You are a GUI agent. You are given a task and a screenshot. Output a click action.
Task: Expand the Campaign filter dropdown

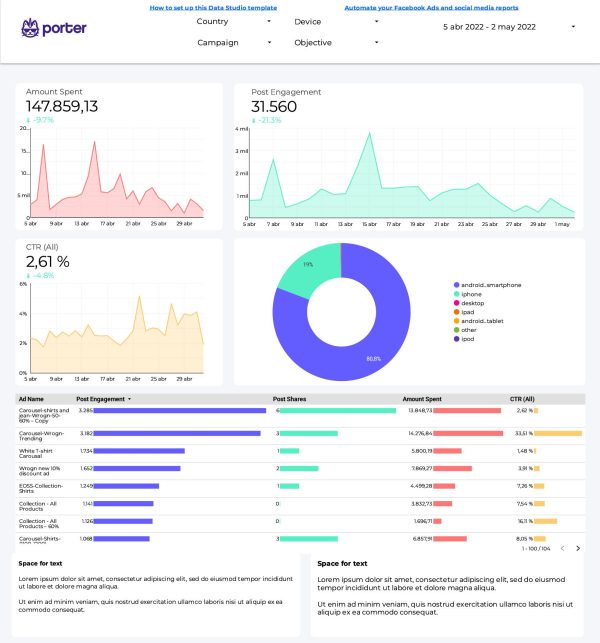pos(234,43)
